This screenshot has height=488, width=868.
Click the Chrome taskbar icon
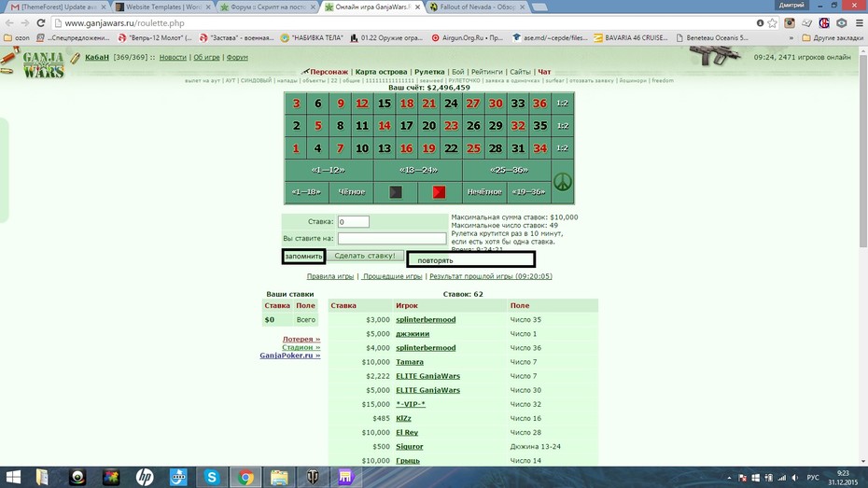pyautogui.click(x=245, y=477)
